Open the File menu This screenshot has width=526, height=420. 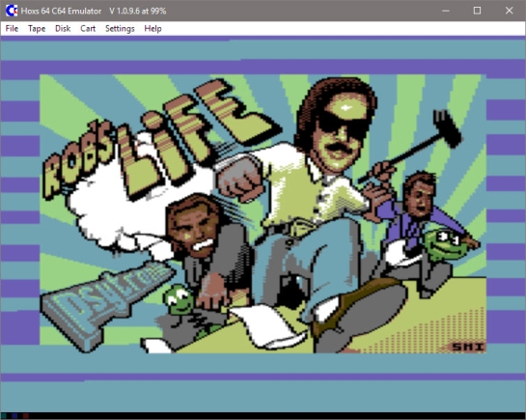(12, 29)
